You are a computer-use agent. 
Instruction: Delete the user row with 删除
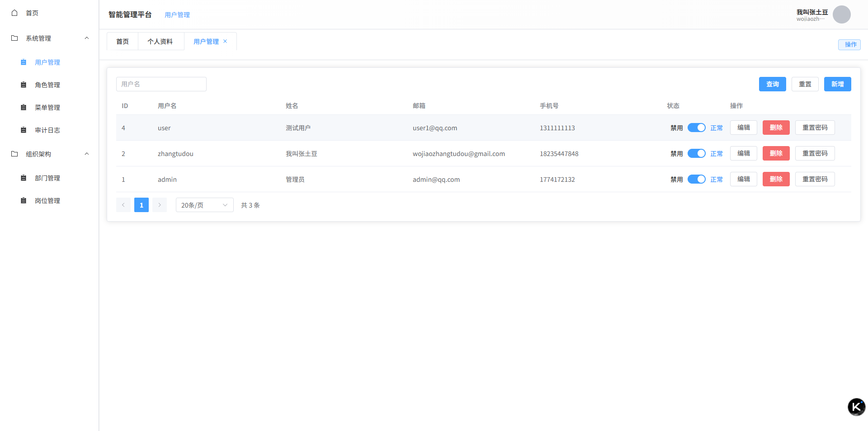pyautogui.click(x=776, y=128)
